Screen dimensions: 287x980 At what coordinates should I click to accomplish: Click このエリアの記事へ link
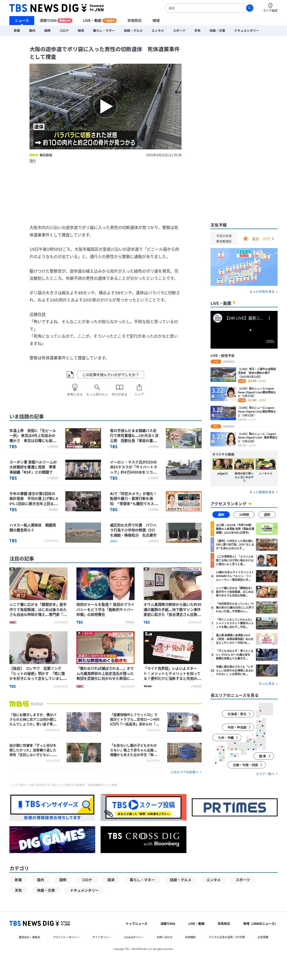(x=186, y=772)
